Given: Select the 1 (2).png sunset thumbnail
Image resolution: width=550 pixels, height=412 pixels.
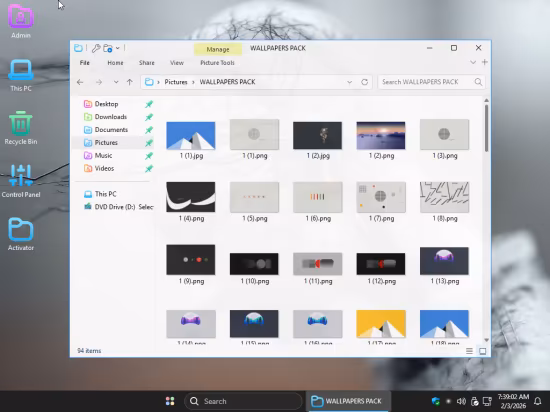Looking at the screenshot, I should click(x=381, y=136).
